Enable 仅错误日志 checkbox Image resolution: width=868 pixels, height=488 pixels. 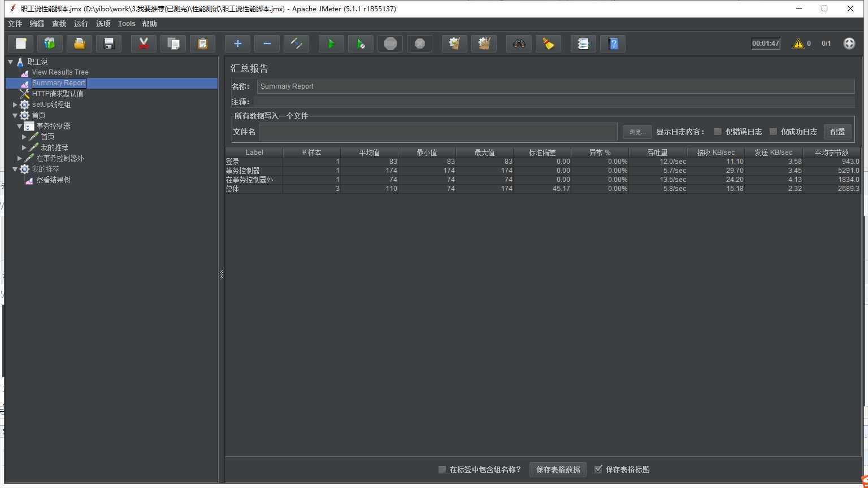pyautogui.click(x=718, y=132)
